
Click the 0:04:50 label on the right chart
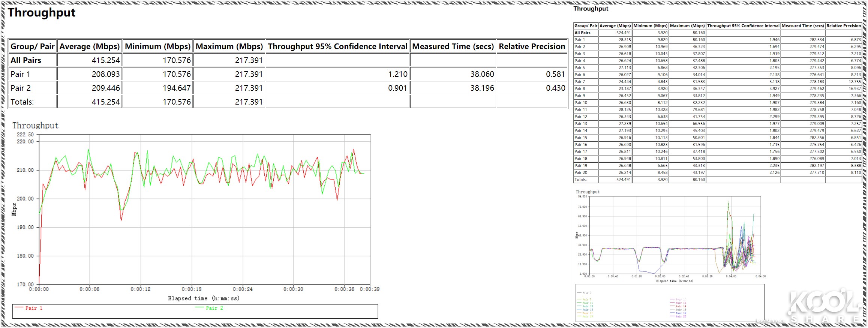pyautogui.click(x=760, y=276)
